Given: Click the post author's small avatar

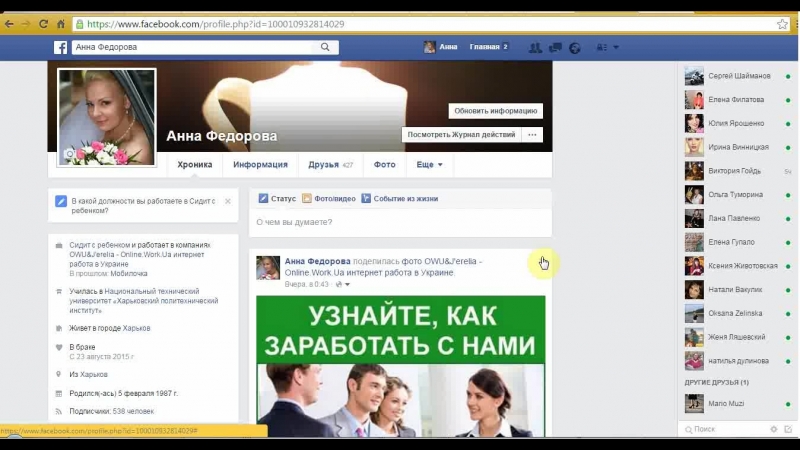Looking at the screenshot, I should [x=268, y=268].
